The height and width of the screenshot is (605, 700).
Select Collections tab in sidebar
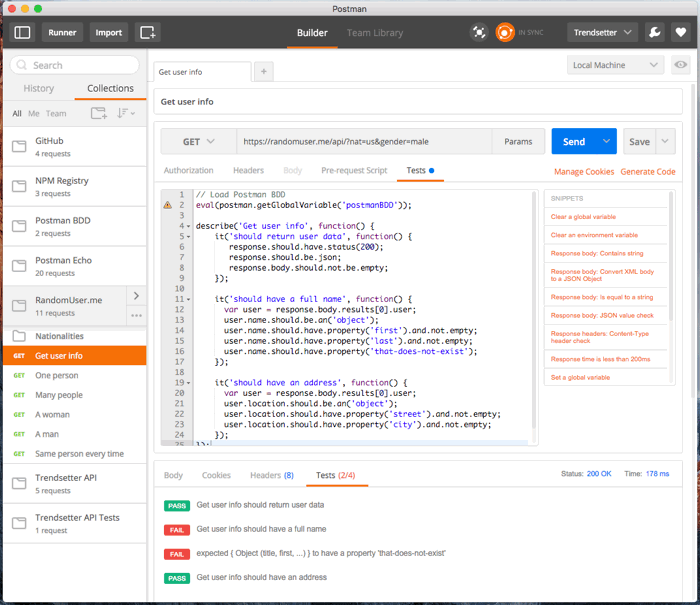coord(110,88)
